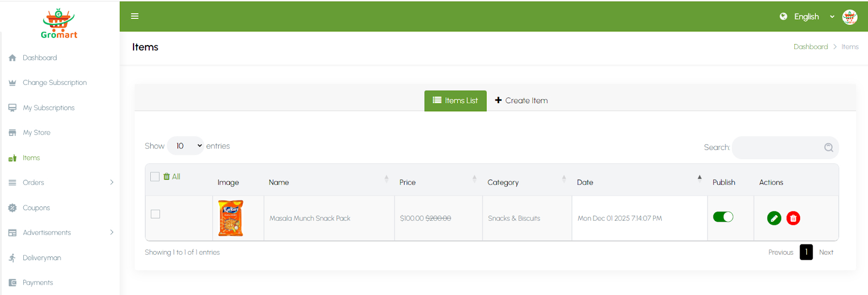Click the red delete trash icon

(x=793, y=218)
